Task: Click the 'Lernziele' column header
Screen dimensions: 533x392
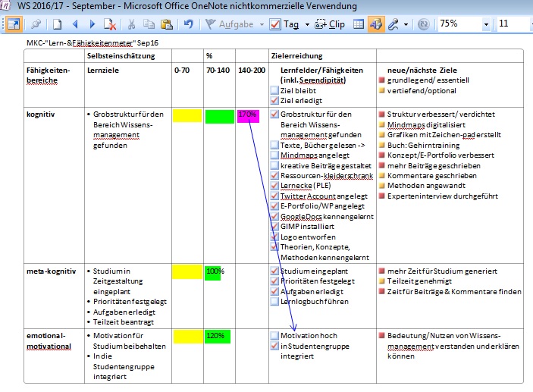Action: click(103, 71)
